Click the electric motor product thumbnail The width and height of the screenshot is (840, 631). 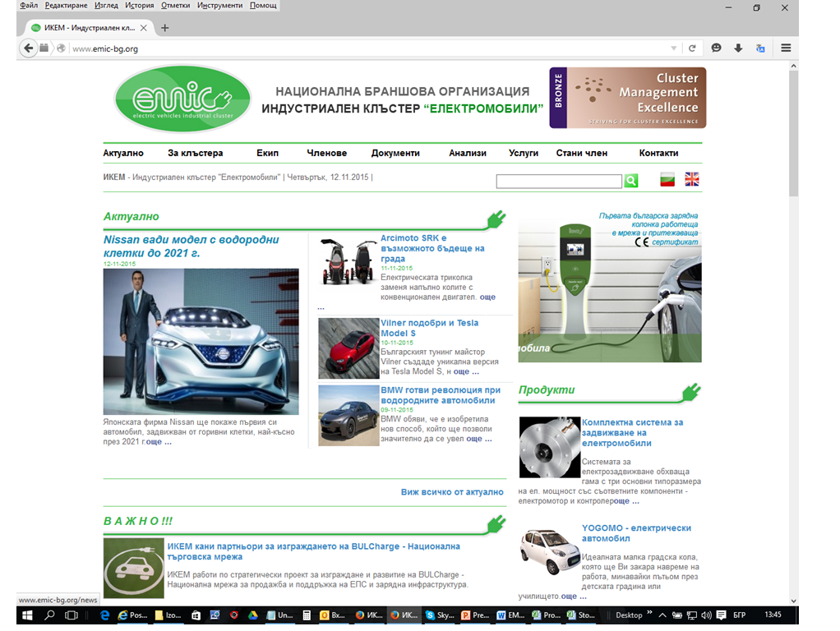point(550,447)
